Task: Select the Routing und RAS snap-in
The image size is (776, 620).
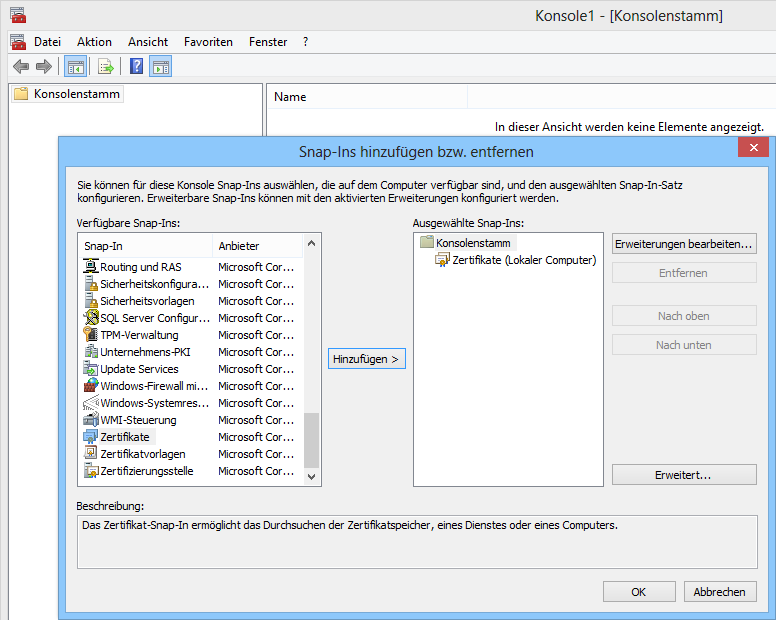Action: (140, 267)
